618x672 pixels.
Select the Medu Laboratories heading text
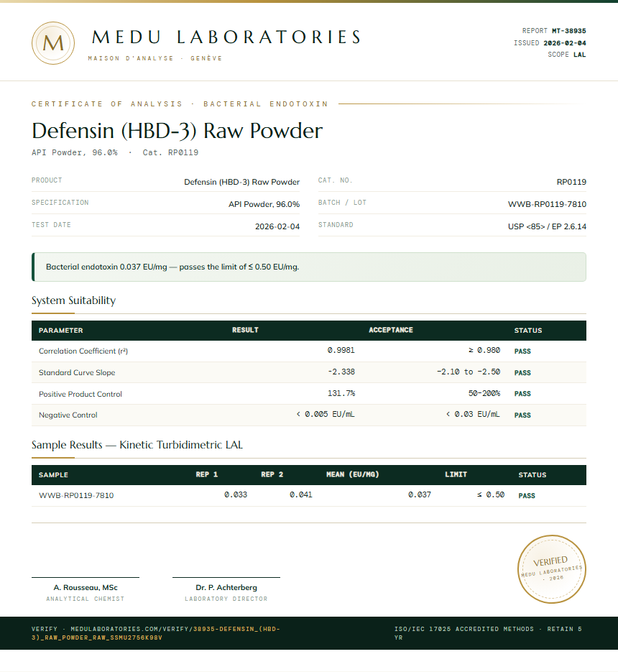(x=226, y=37)
